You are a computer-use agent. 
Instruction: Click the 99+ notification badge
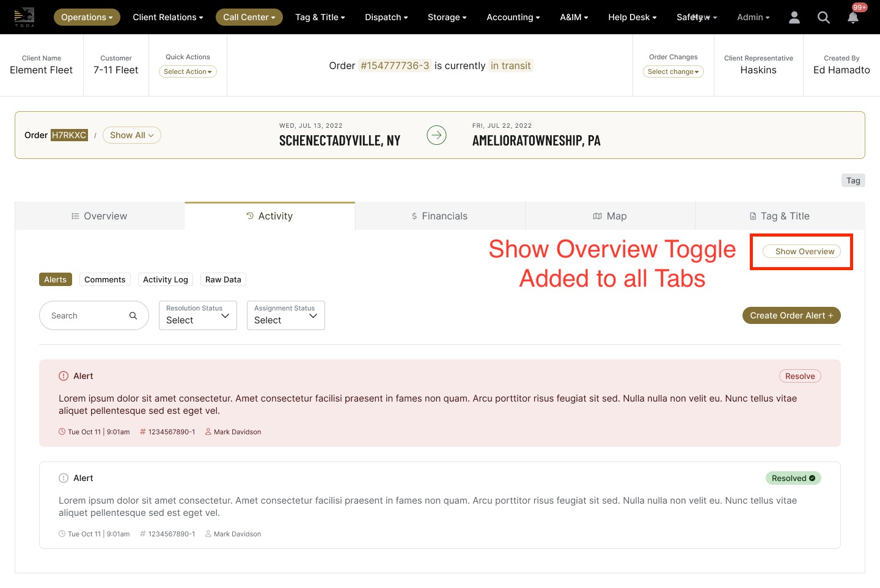coord(860,7)
